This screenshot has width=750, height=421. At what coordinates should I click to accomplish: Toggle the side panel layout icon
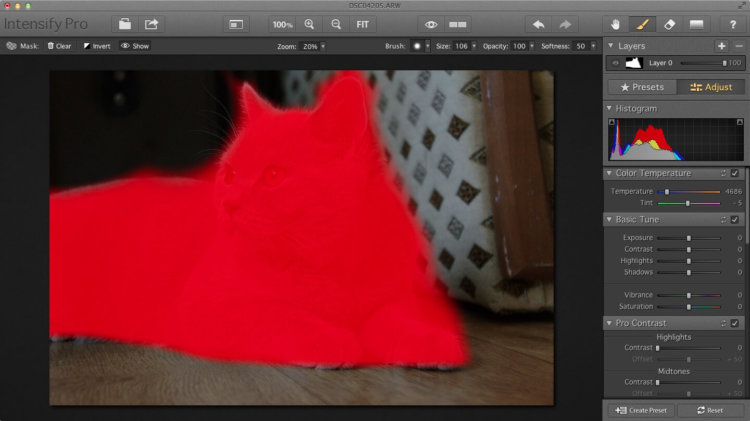click(236, 24)
